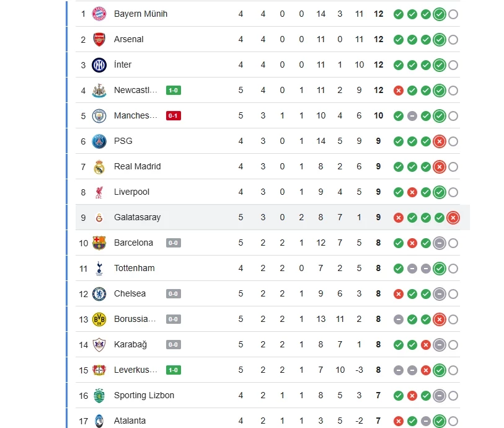504x428 pixels.
Task: Click the Barcelona crest icon
Action: 99,243
